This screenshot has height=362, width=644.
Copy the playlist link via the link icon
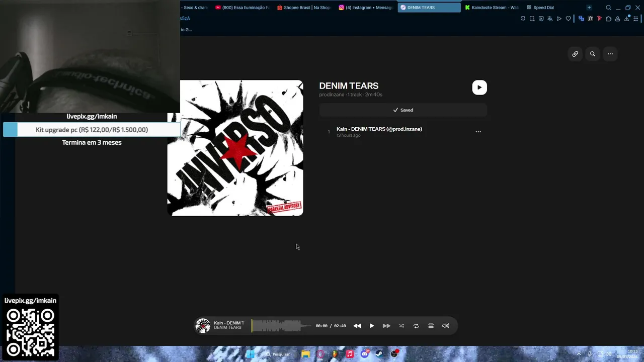tap(575, 54)
